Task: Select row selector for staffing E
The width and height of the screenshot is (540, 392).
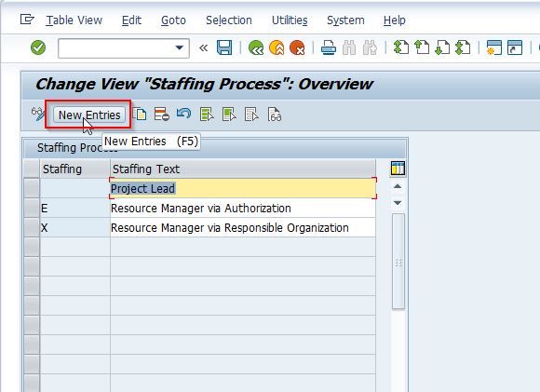Action: [x=32, y=208]
